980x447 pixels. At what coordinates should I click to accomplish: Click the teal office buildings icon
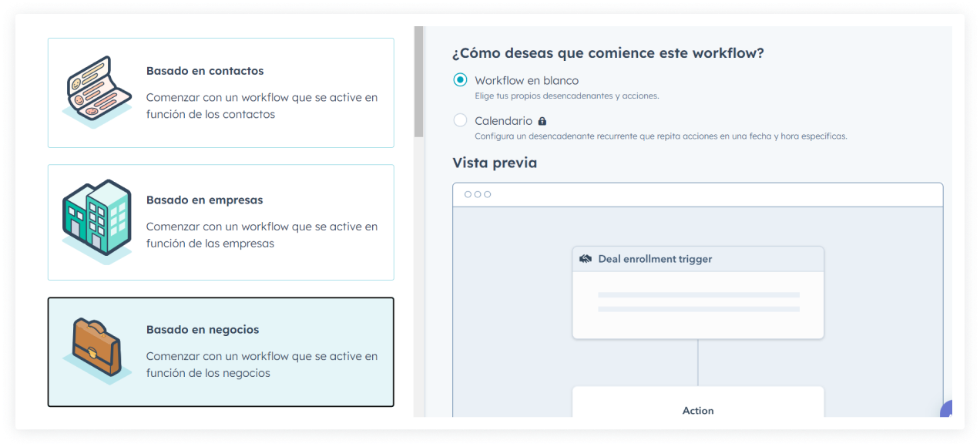[x=96, y=220]
